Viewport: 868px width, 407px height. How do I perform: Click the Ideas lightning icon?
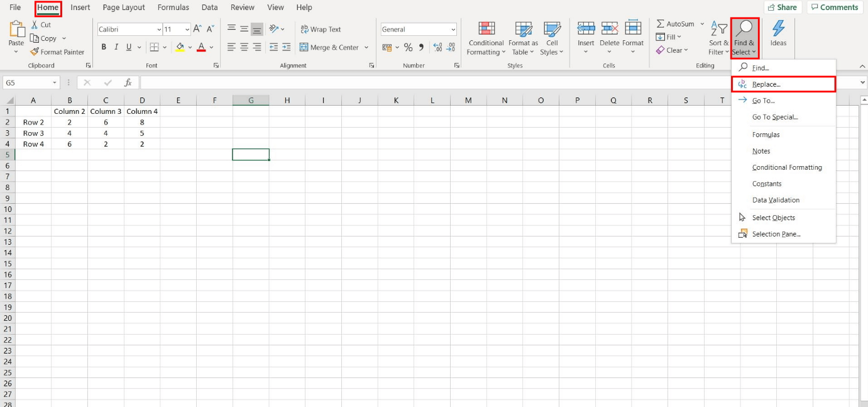pyautogui.click(x=778, y=28)
